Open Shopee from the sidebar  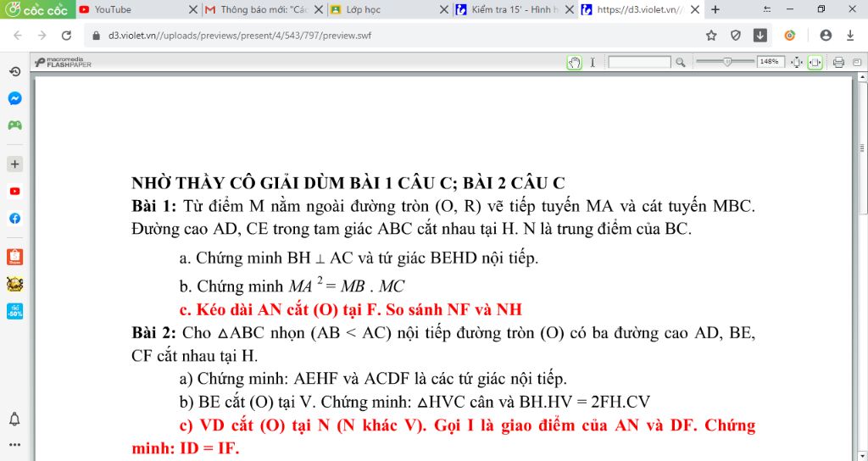click(x=15, y=257)
